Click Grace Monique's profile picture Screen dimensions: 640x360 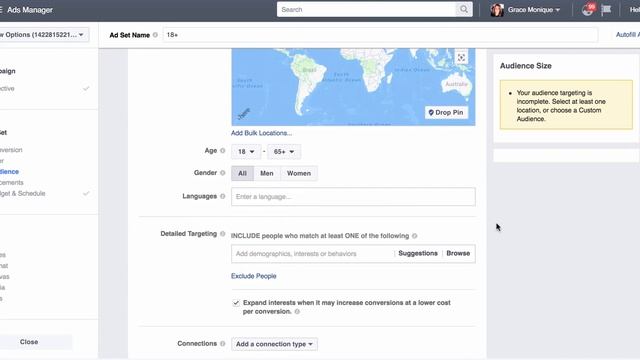click(x=497, y=10)
